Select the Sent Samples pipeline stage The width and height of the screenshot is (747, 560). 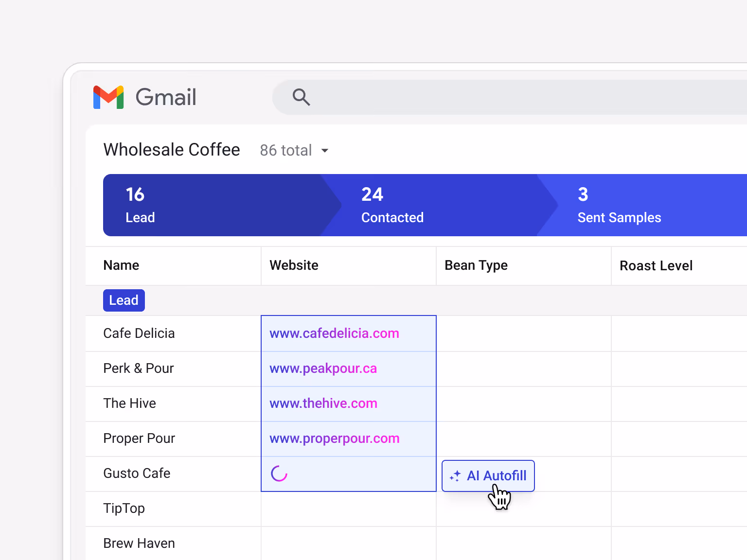tap(642, 205)
